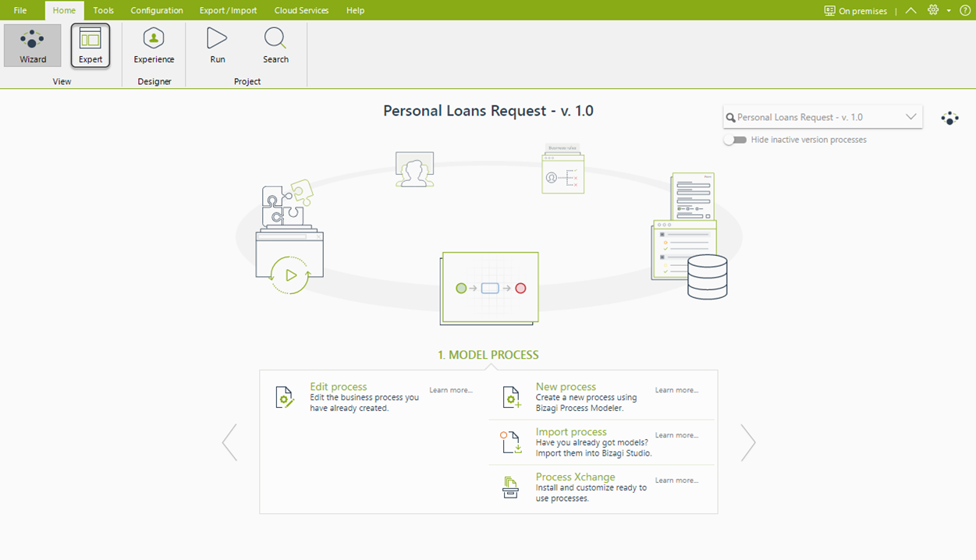This screenshot has width=976, height=560.
Task: Open the Cloud Services tab
Action: tap(301, 11)
